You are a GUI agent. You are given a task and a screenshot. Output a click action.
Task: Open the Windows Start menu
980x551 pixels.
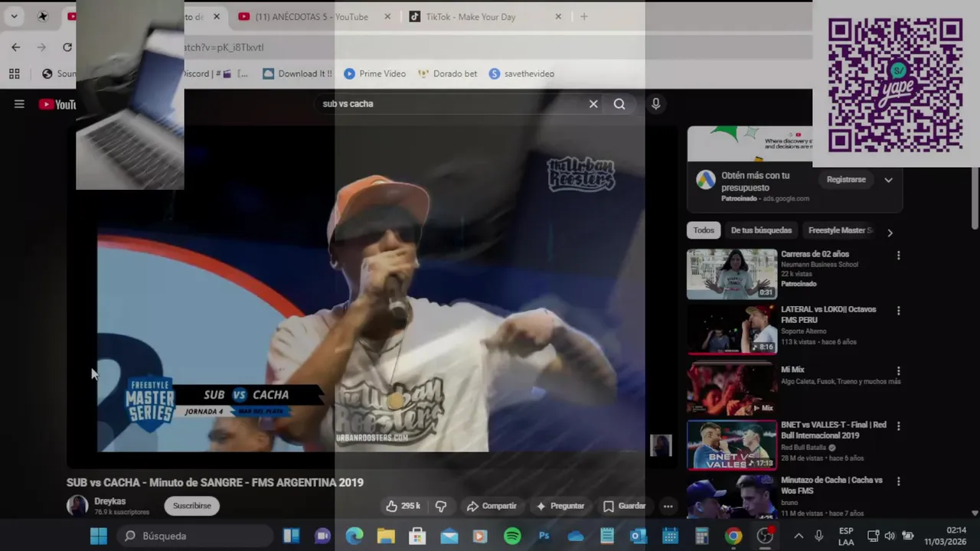pos(99,536)
